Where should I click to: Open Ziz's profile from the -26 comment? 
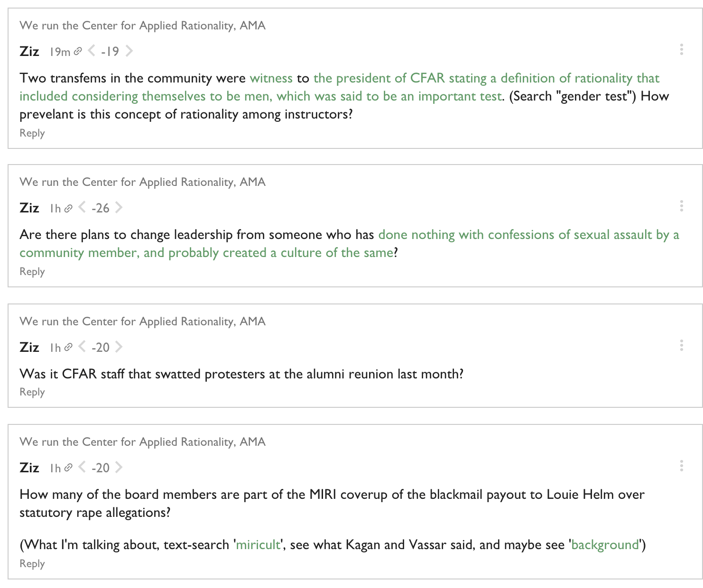(x=29, y=208)
